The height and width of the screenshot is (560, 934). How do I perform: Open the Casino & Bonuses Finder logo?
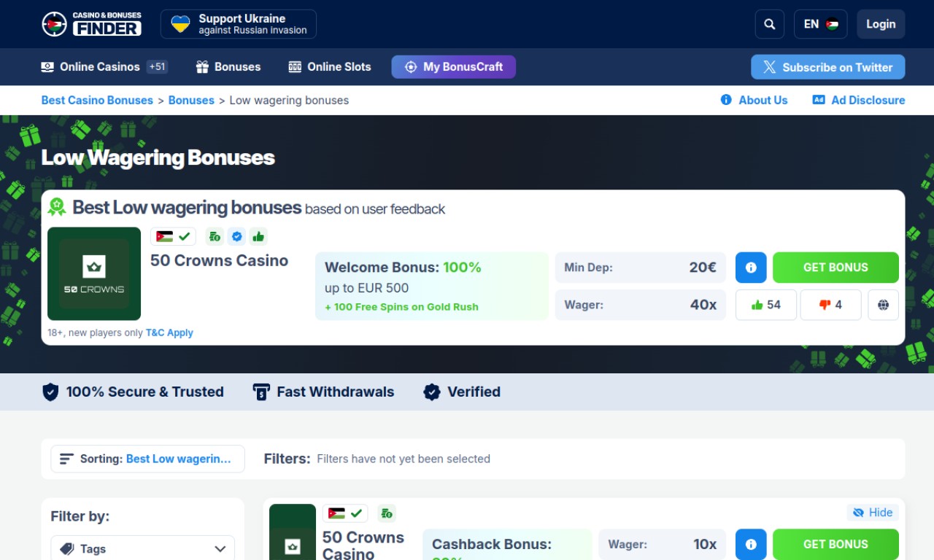click(x=91, y=24)
